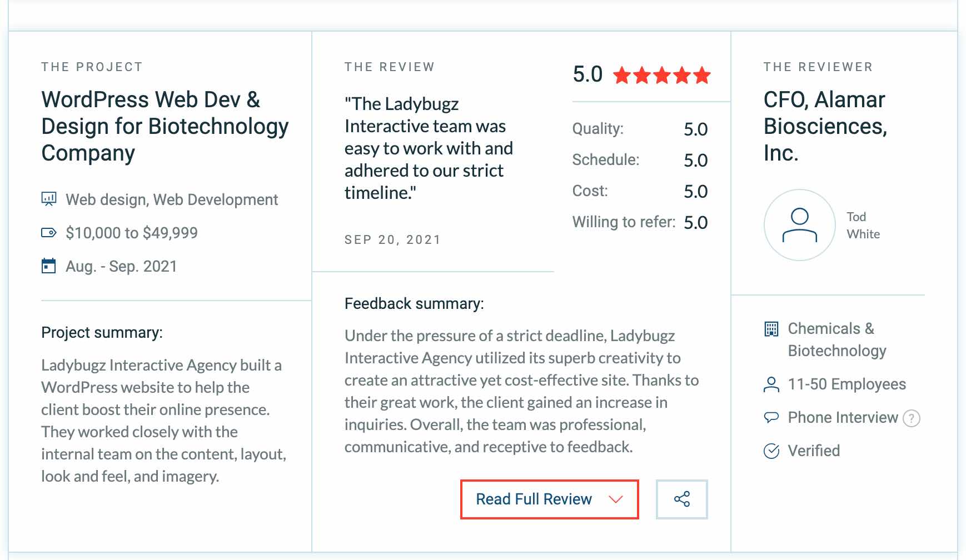Click the speech bubble icon beside Phone Interview
The image size is (966, 560).
click(x=771, y=417)
